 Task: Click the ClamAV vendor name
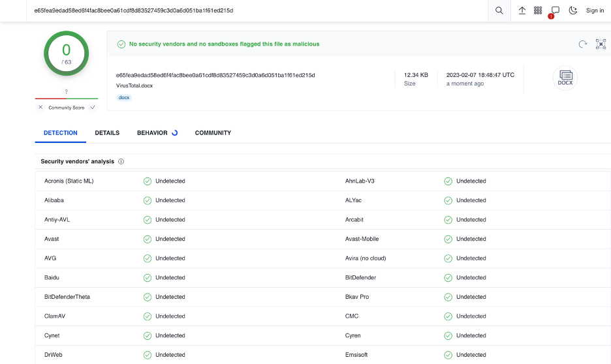(55, 316)
